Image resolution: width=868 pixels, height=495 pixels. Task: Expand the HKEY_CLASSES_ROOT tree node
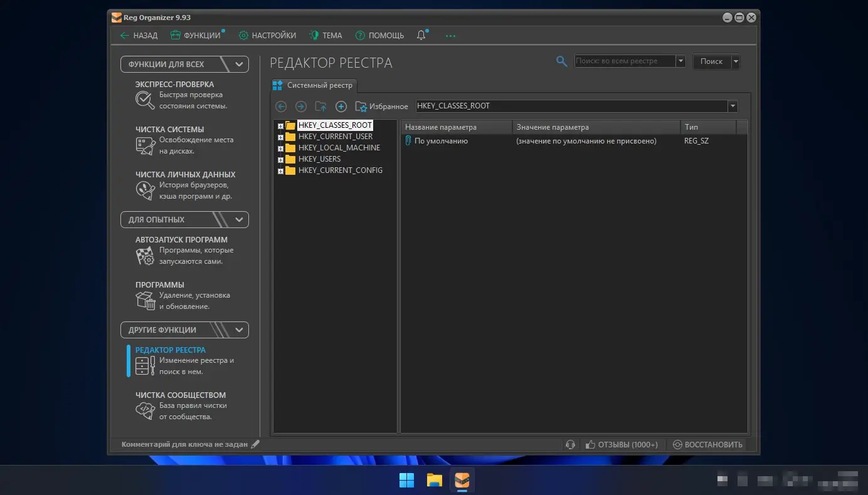coord(280,126)
